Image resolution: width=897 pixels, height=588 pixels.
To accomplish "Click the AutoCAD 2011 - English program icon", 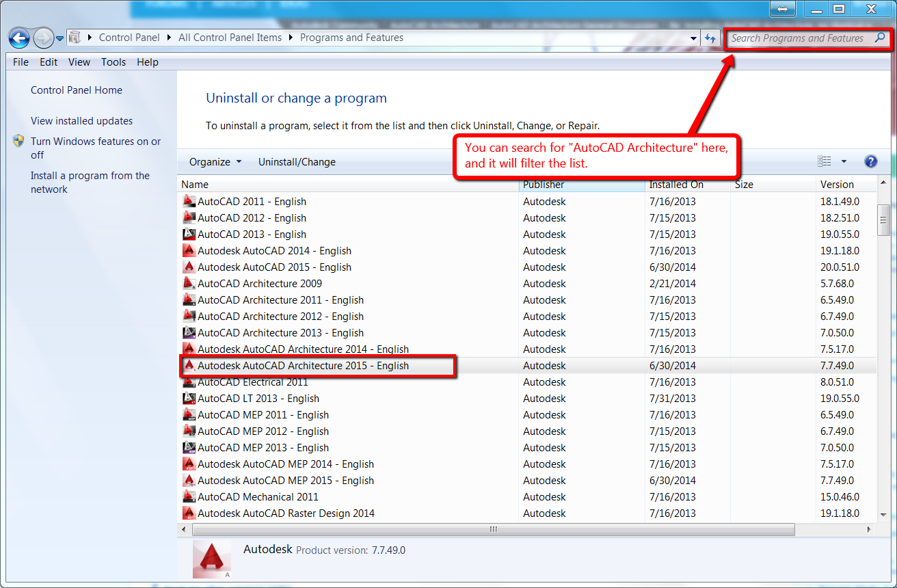I will (x=189, y=201).
